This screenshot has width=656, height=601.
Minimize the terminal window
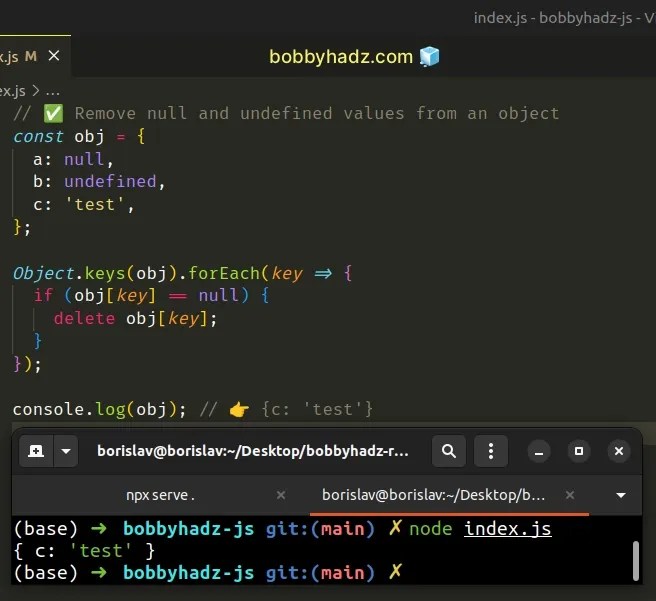pos(539,451)
